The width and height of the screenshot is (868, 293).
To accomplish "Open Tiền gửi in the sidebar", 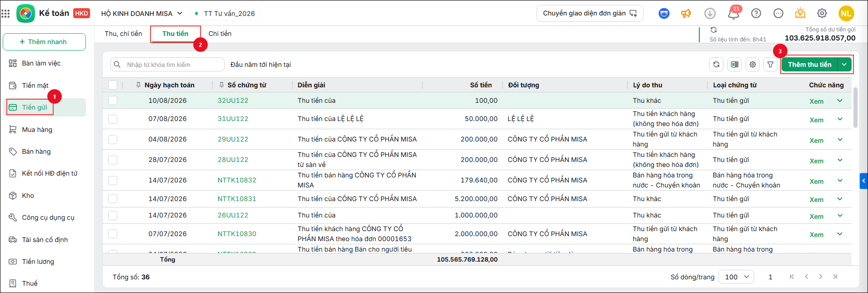I will coord(44,107).
